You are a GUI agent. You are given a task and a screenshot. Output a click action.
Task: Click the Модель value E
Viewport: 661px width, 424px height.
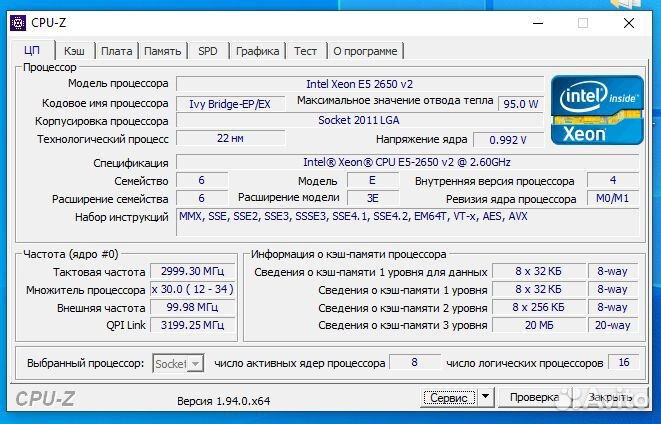372,180
